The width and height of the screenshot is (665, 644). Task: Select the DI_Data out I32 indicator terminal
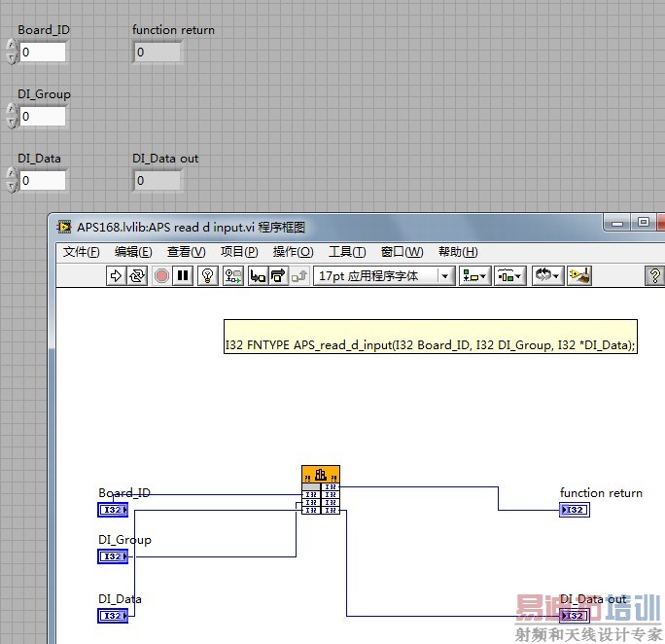click(575, 616)
